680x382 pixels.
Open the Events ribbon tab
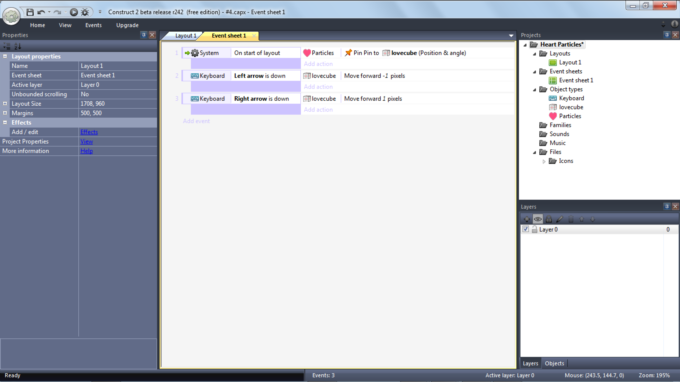pos(93,25)
